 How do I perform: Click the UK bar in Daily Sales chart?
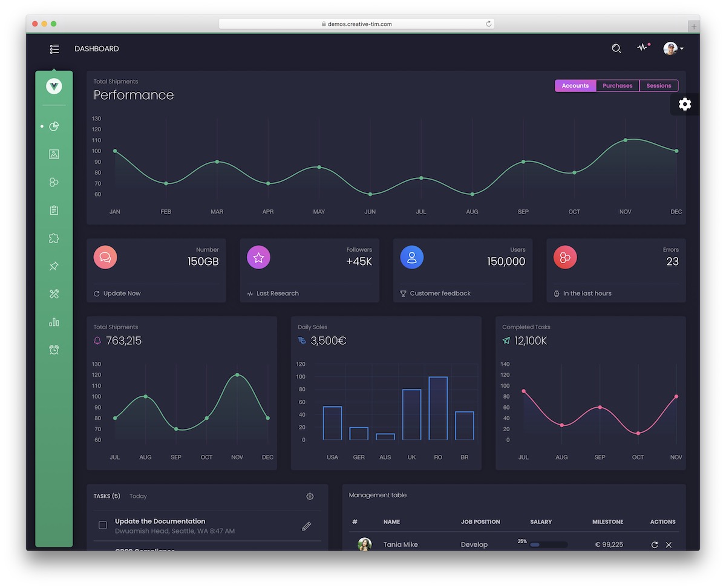[x=411, y=414]
